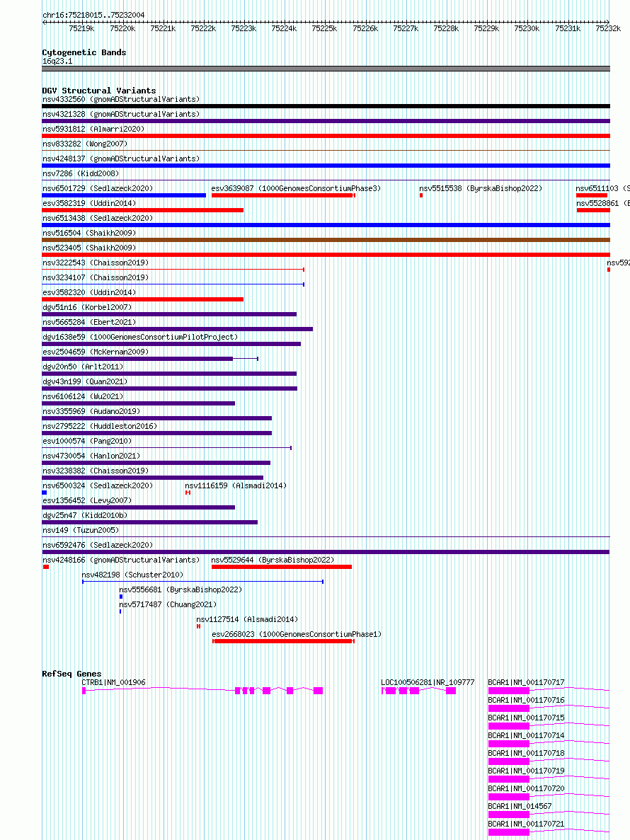Open CTRB1|NM_001906 gene label
Viewport: 630px width, 840px height.
113,682
